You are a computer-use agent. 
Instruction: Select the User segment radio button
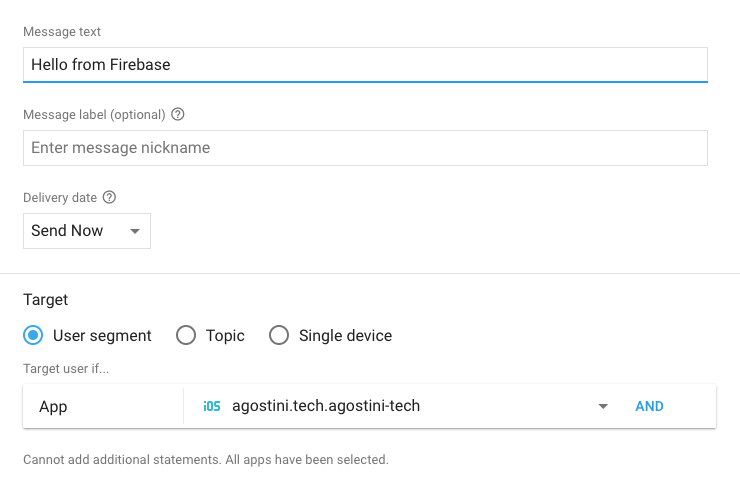[x=33, y=336]
